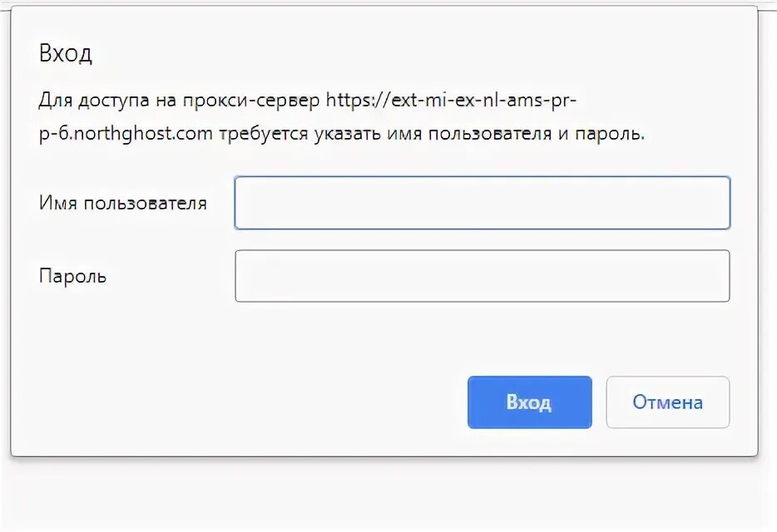The height and width of the screenshot is (532, 777).
Task: Focus the Пароль input field
Action: pos(482,276)
